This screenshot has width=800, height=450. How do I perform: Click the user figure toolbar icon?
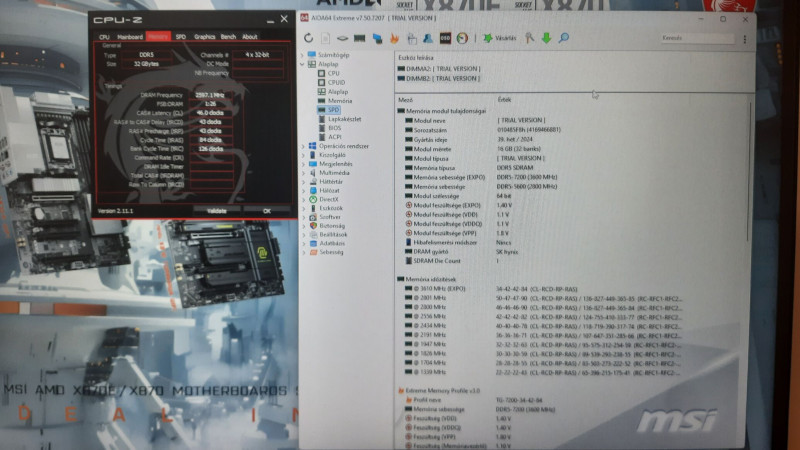pos(428,38)
